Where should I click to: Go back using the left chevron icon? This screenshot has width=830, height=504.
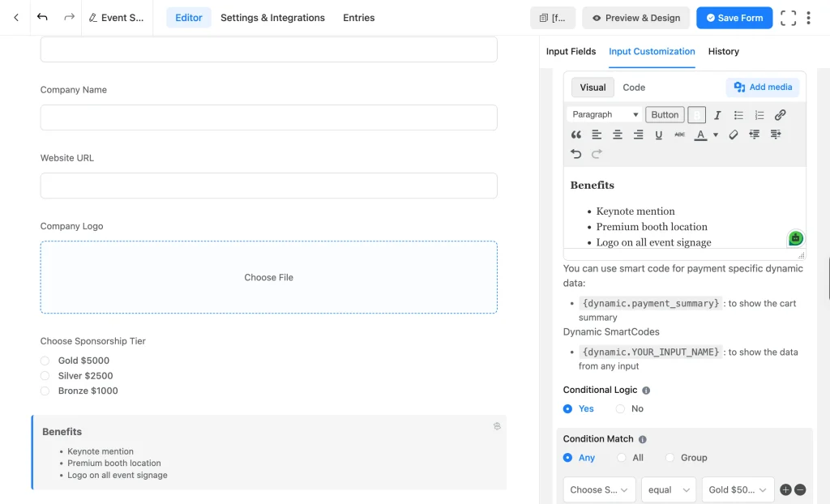point(16,18)
